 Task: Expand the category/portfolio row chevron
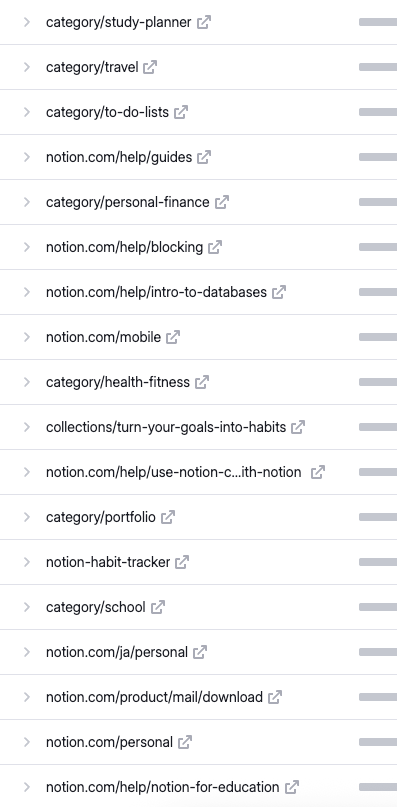pos(27,517)
